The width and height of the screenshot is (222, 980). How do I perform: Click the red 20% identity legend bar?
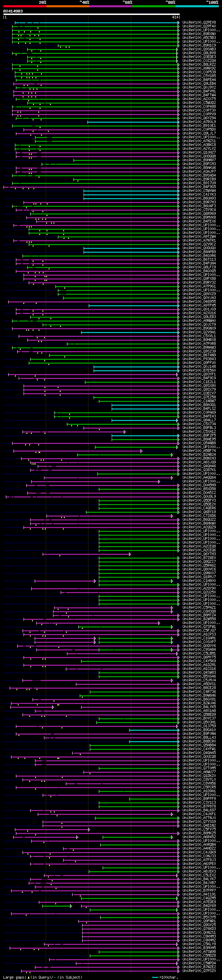(x=25, y=6)
